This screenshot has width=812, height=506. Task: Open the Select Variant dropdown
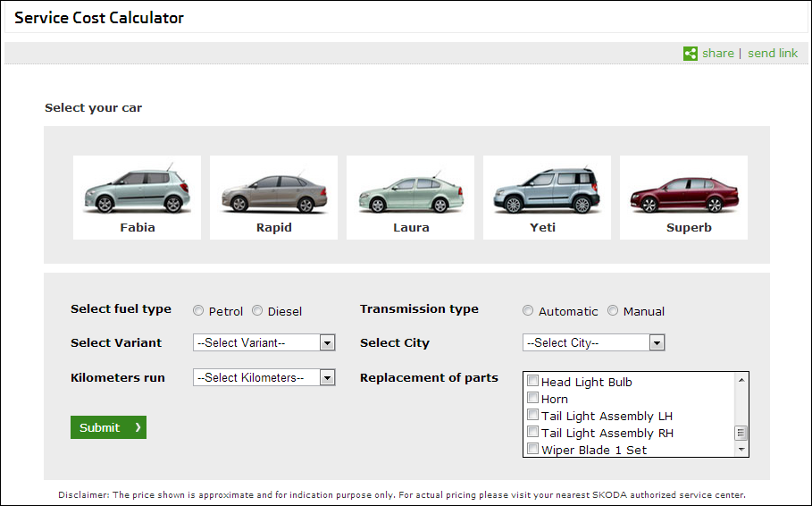[x=264, y=342]
